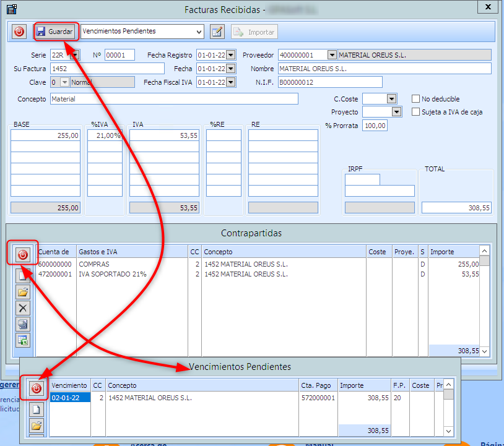Expand the Proyecto dropdown
This screenshot has width=504, height=446.
click(396, 112)
